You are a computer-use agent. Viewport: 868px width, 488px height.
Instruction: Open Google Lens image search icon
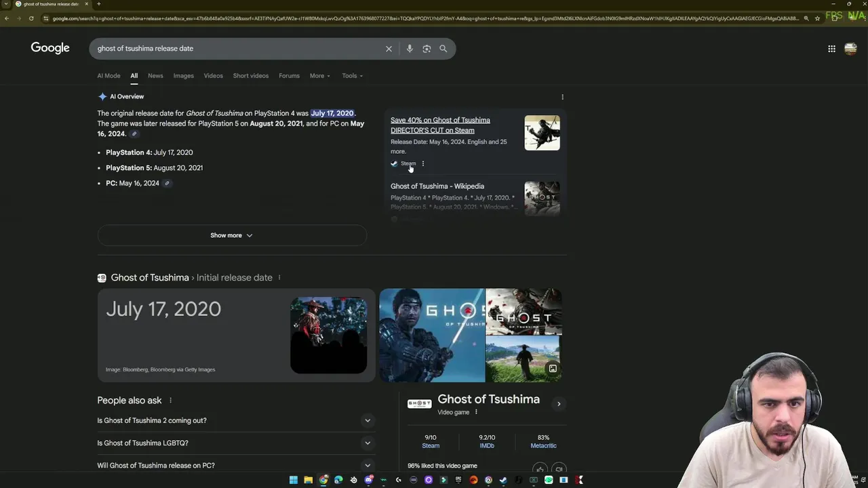pyautogui.click(x=427, y=49)
